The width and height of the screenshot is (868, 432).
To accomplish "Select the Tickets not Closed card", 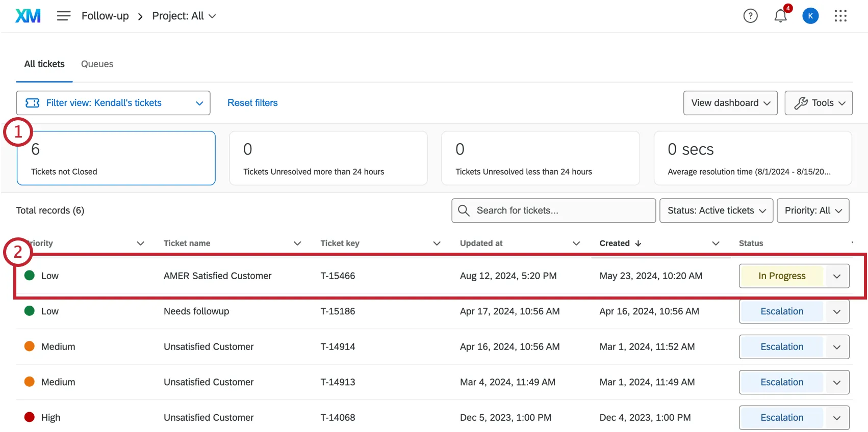I will [116, 158].
